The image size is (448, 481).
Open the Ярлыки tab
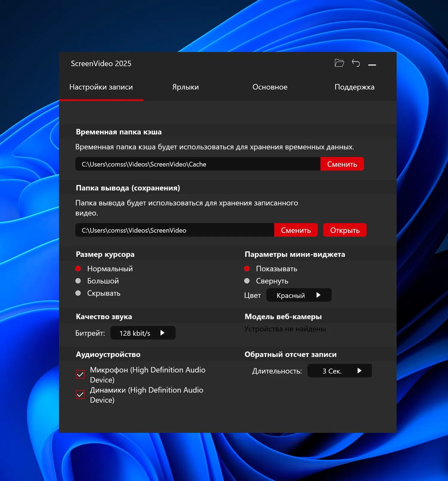185,87
